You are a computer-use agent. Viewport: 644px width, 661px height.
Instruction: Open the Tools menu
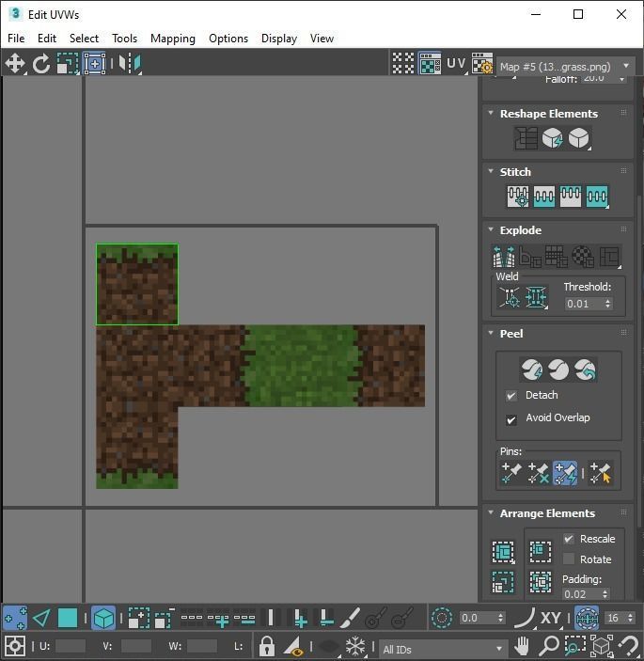[x=124, y=39]
